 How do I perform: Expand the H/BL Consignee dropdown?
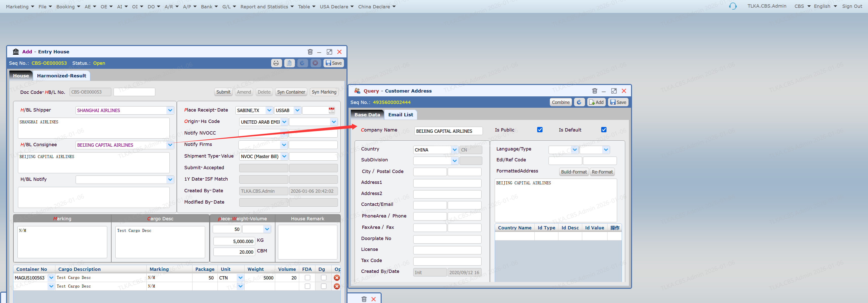(170, 145)
